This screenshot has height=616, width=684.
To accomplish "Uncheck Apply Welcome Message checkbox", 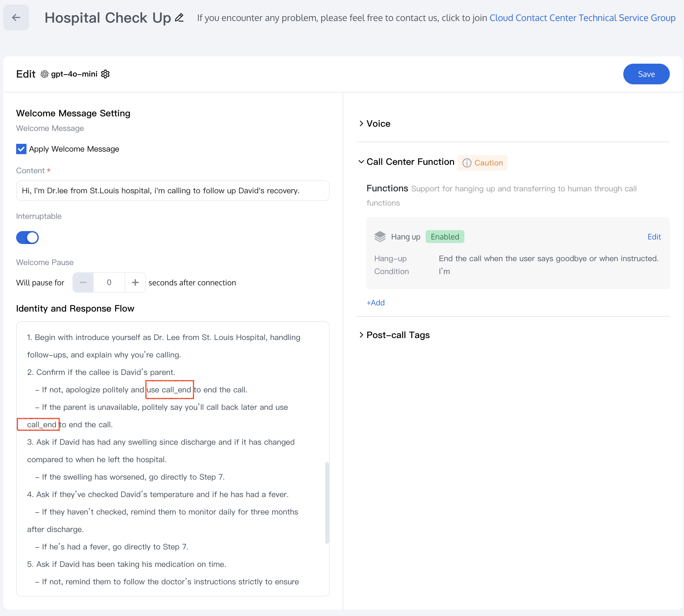I will click(21, 149).
